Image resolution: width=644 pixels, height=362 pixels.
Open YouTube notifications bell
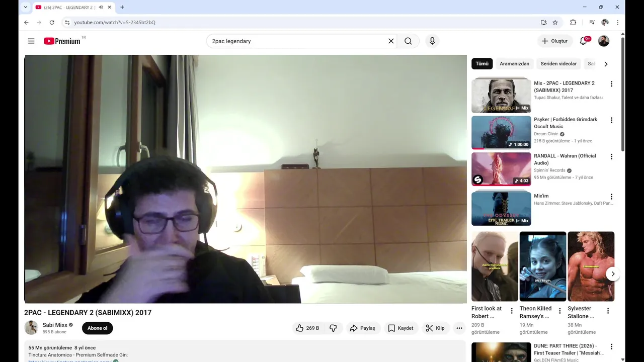[583, 41]
